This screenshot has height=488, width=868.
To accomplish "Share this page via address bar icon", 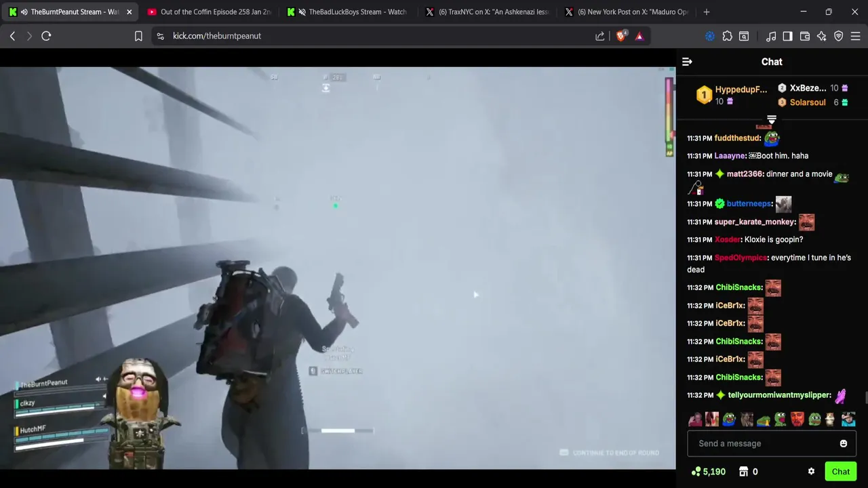I will point(600,36).
